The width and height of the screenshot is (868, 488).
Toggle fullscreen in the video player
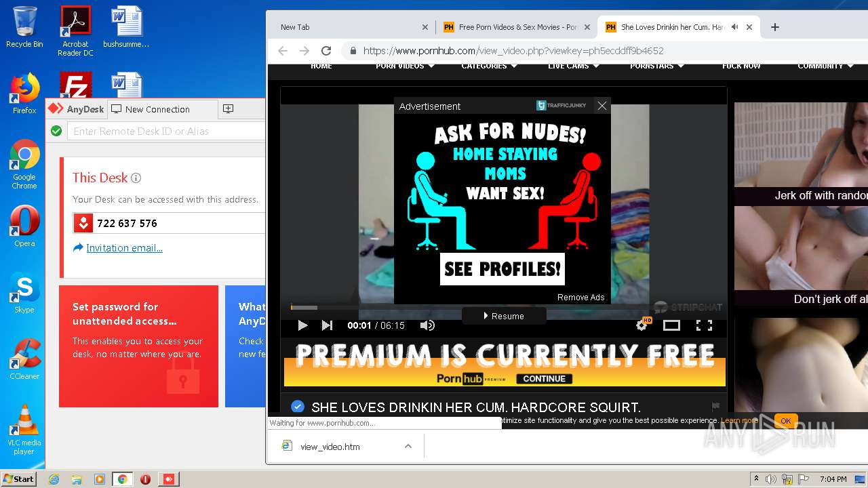point(704,325)
